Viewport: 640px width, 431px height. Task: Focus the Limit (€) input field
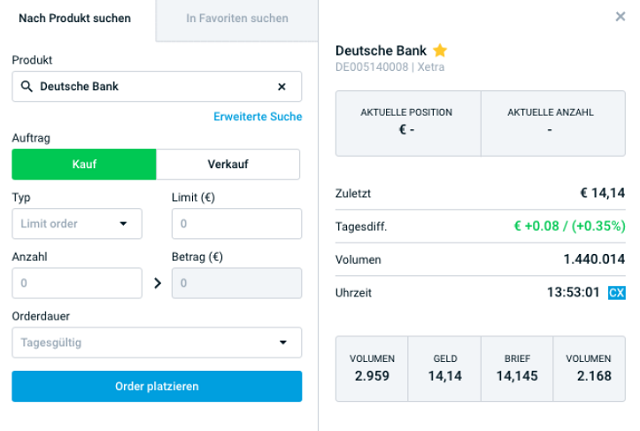(237, 224)
